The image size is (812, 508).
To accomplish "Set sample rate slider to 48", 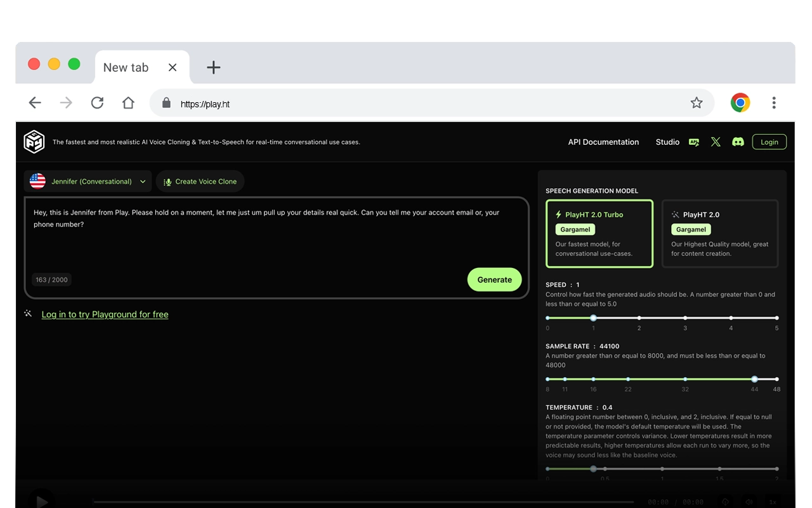I will [776, 379].
